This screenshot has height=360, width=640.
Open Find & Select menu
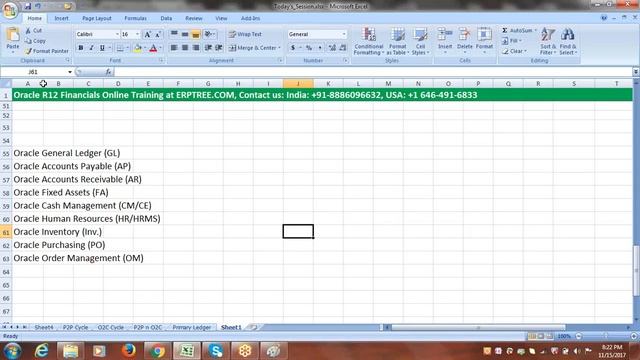(x=568, y=41)
